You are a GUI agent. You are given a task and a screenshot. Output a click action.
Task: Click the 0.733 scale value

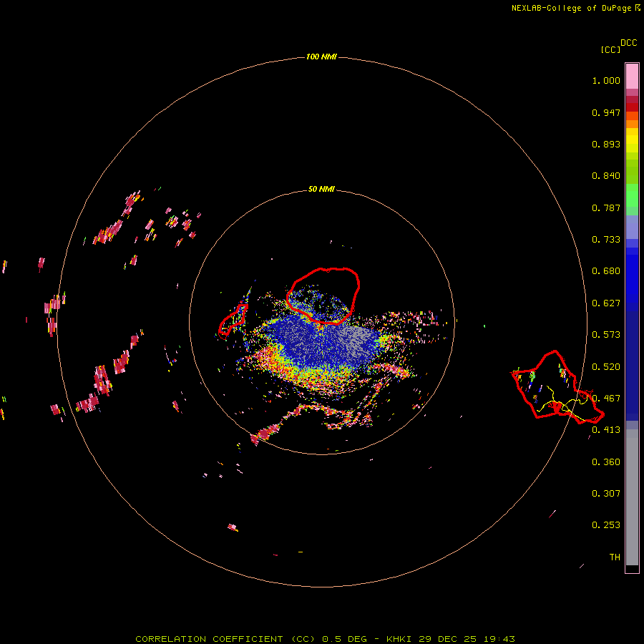pos(606,240)
